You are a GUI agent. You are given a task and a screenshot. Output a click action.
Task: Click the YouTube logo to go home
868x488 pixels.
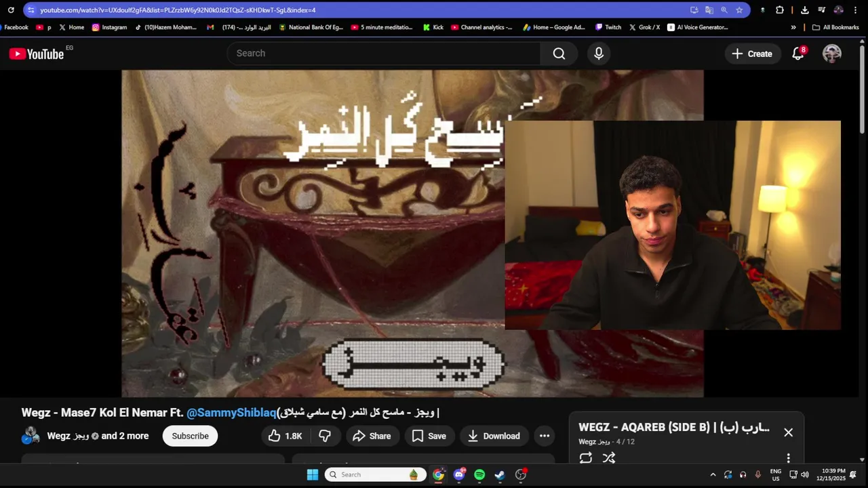[37, 54]
